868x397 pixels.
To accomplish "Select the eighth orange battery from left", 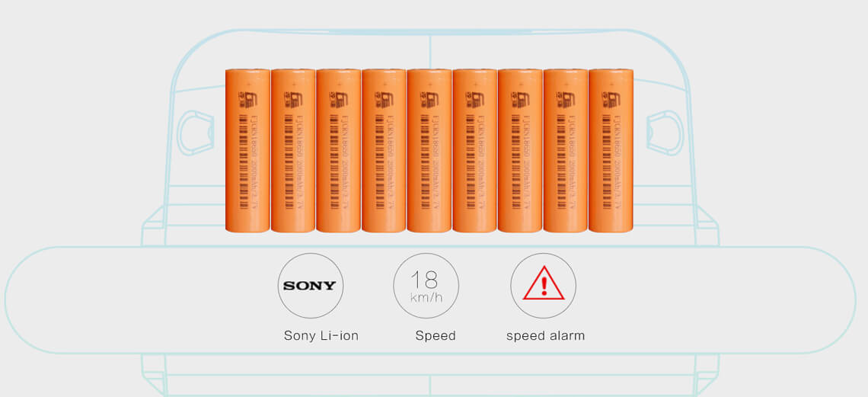I will coord(565,150).
